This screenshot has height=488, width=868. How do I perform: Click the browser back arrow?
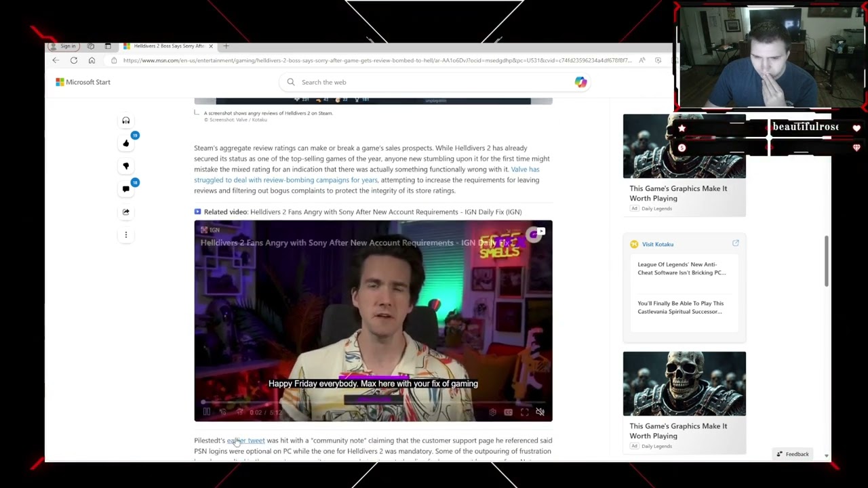pos(56,60)
